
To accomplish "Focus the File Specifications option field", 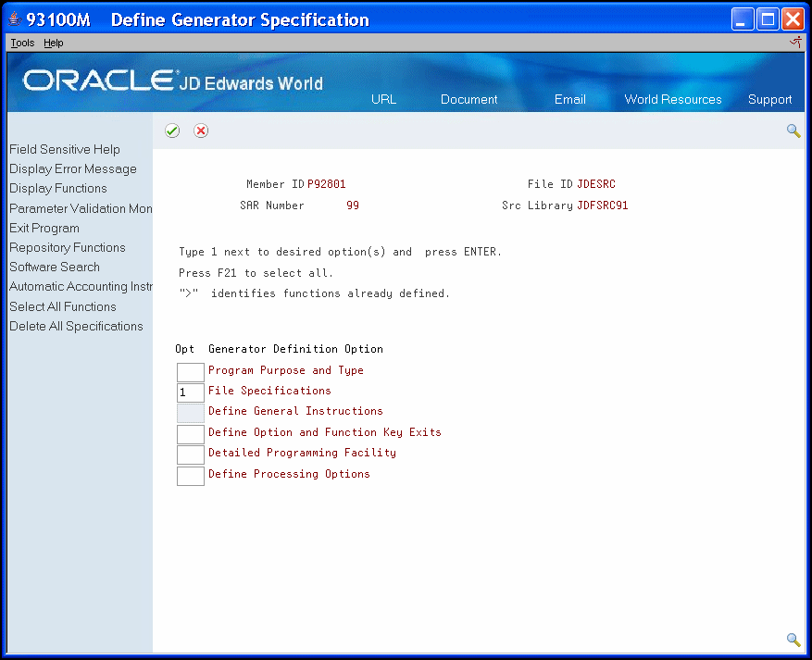I will click(190, 392).
